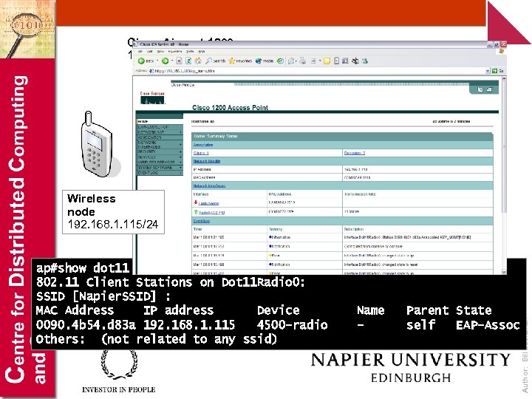Click the scrollbar down arrow in browser

[x=504, y=272]
